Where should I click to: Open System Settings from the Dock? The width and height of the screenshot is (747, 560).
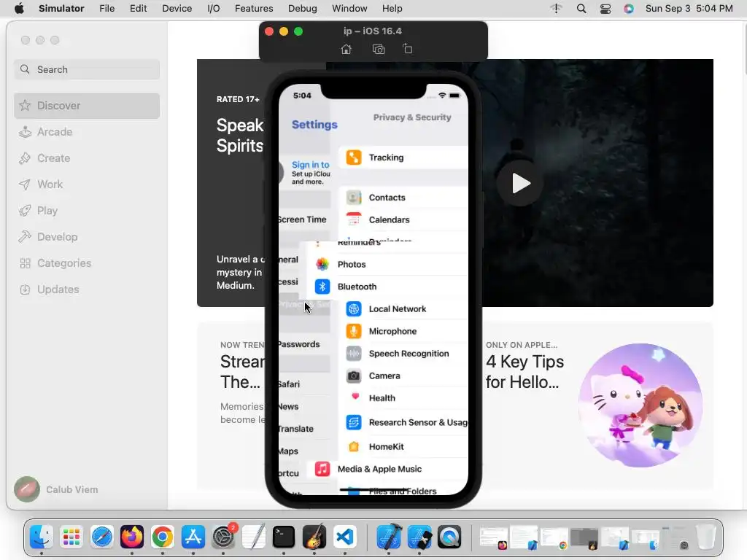tap(223, 537)
